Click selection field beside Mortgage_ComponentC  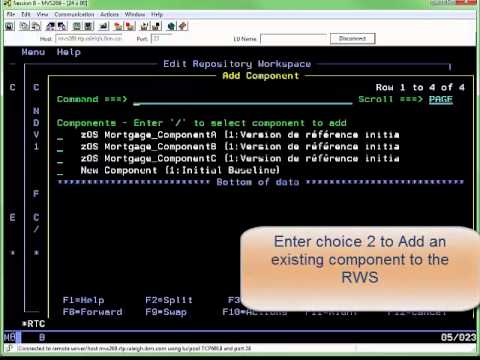tap(60, 159)
